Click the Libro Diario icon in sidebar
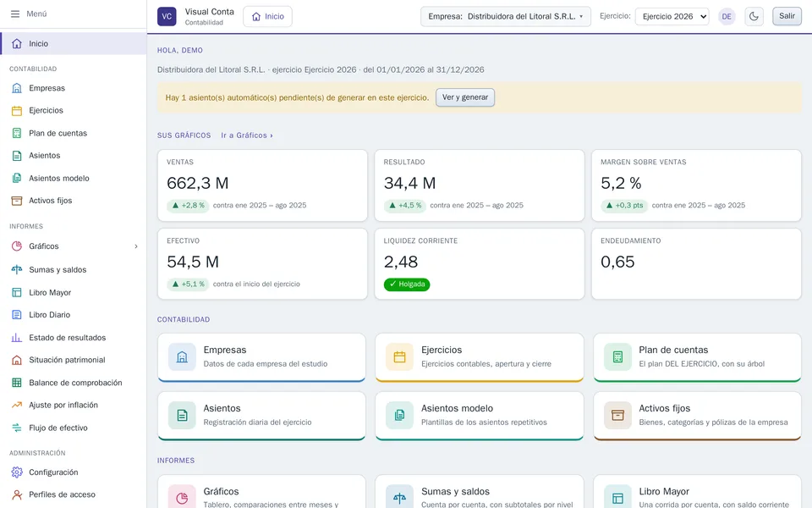The height and width of the screenshot is (508, 812). (x=17, y=315)
